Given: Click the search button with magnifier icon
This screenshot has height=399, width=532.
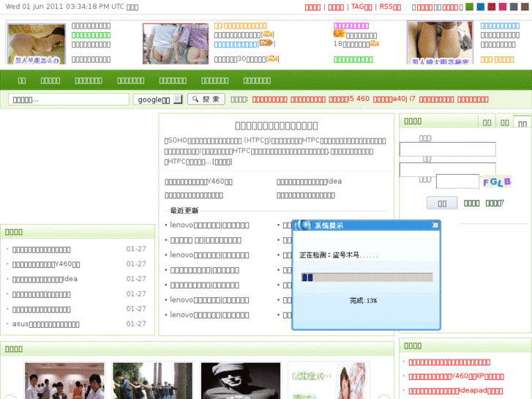Looking at the screenshot, I should pyautogui.click(x=206, y=100).
